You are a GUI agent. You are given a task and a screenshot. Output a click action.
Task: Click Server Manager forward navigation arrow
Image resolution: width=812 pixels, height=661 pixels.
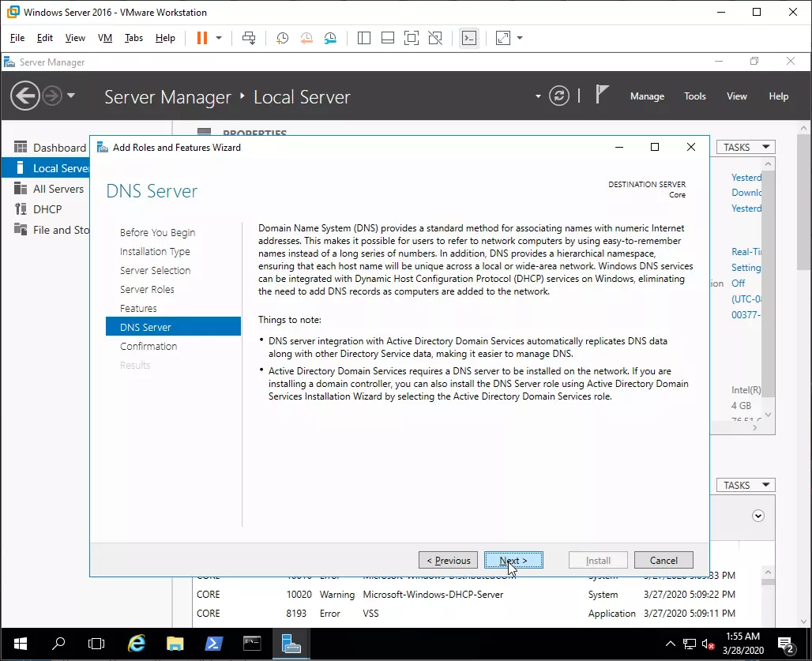pyautogui.click(x=52, y=96)
